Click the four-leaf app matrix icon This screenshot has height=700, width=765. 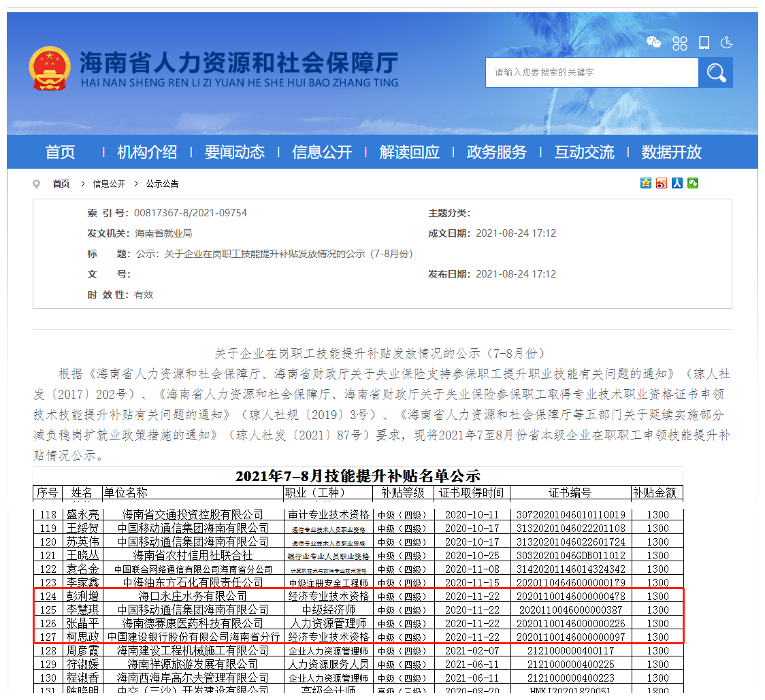[x=679, y=43]
